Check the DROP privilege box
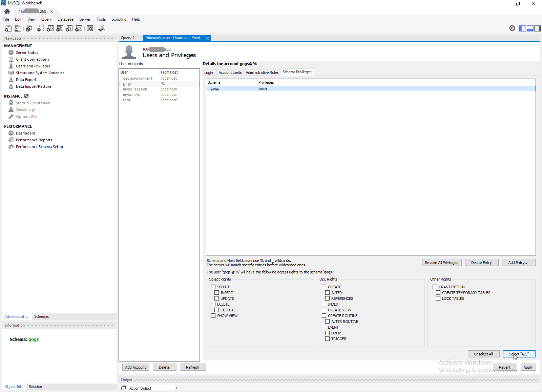 click(328, 333)
